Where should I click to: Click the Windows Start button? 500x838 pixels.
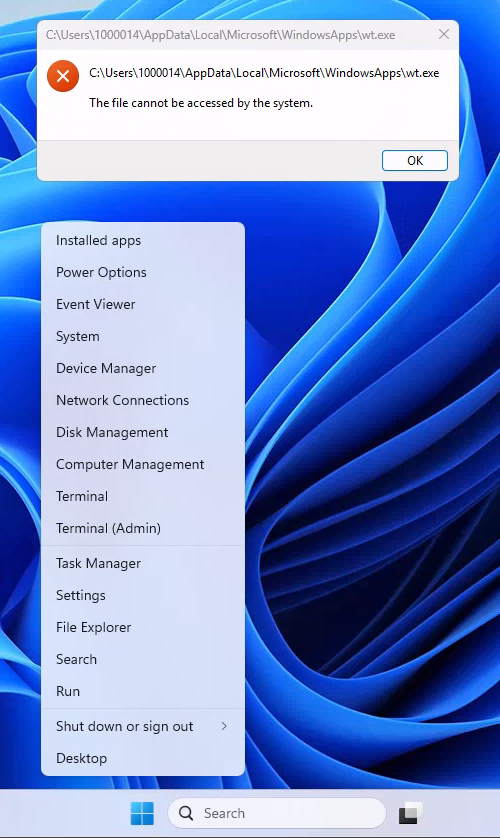pos(142,813)
